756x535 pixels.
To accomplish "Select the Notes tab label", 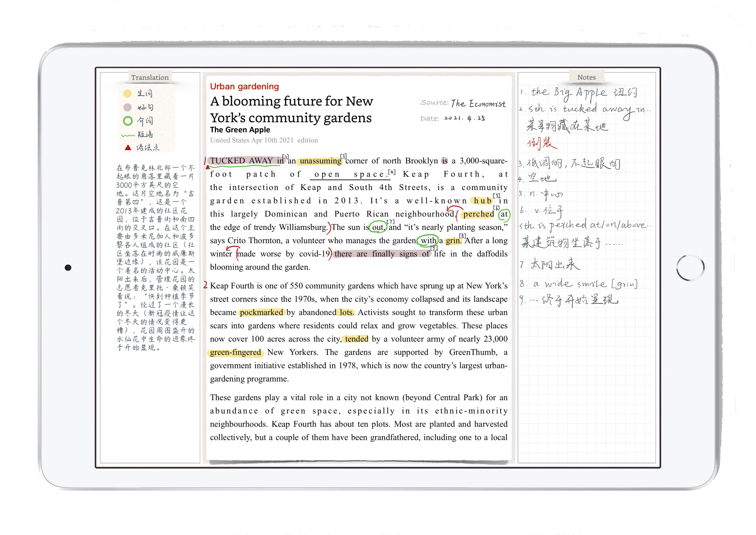I will point(586,77).
